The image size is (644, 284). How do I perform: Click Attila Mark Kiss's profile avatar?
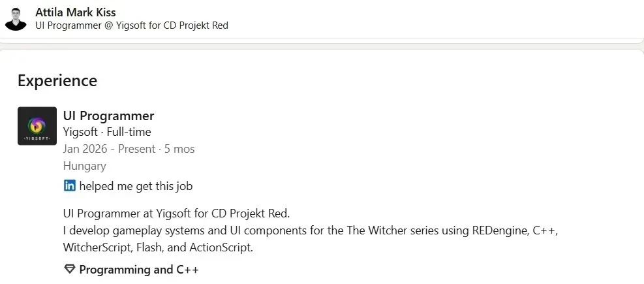16,19
